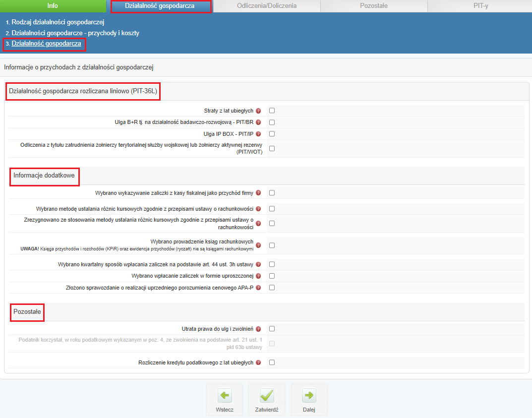
Task: Click the Dalej next arrow button
Action: (309, 400)
